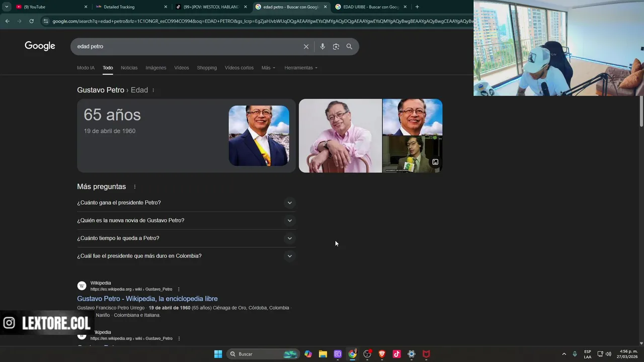Open the gear settings app on taskbar

click(412, 354)
